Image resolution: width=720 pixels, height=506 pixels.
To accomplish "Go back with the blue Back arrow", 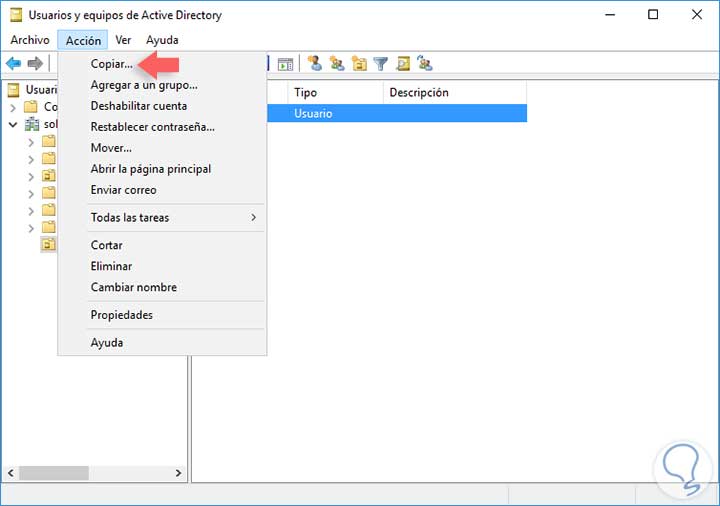I will tap(14, 63).
